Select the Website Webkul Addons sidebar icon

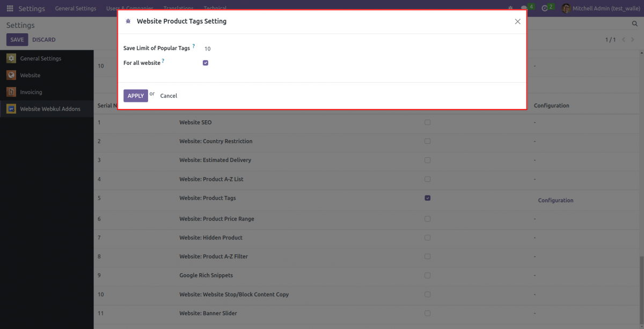(x=11, y=108)
